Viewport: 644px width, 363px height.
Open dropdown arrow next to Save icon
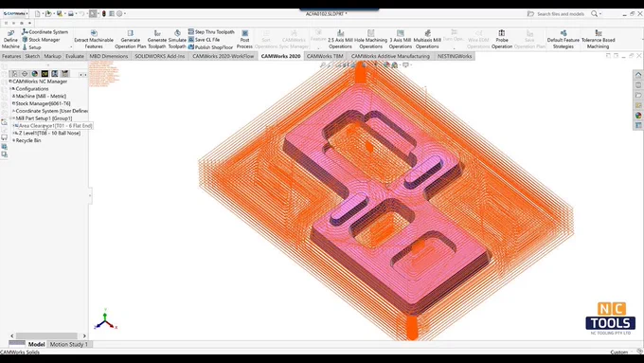[64, 14]
